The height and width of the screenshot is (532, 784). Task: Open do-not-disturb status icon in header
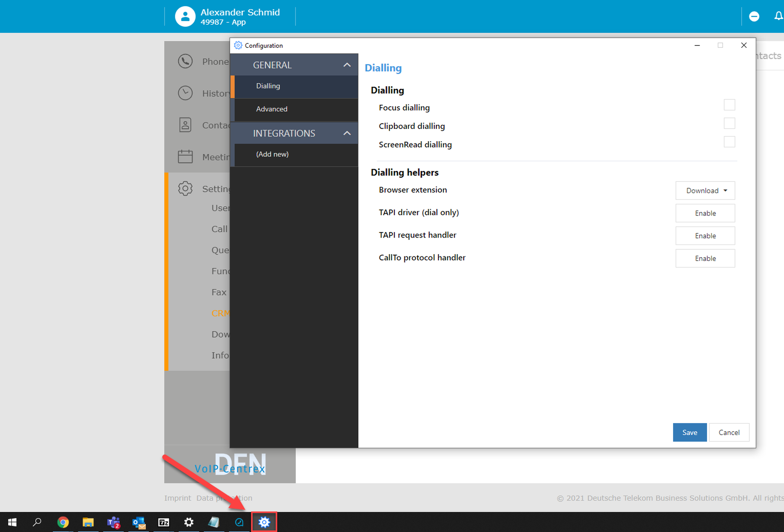pyautogui.click(x=754, y=16)
